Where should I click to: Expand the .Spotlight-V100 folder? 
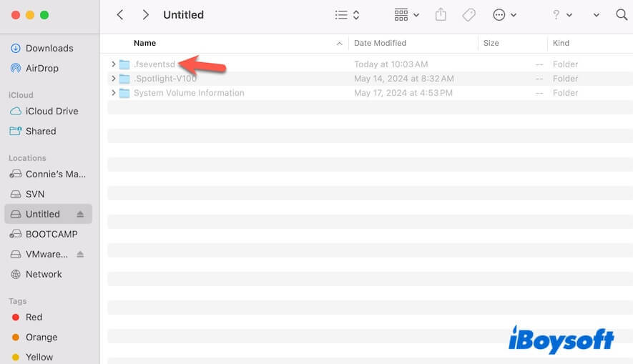point(114,78)
